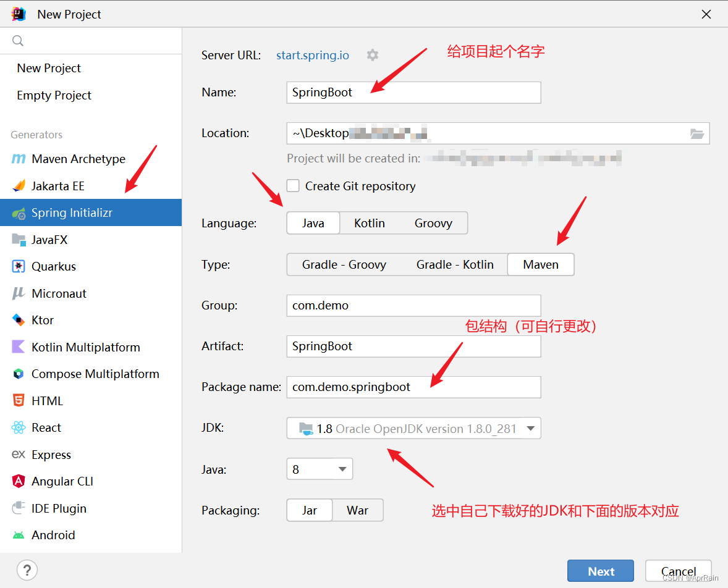This screenshot has height=588, width=728.
Task: Click the Express icon
Action: tap(19, 455)
